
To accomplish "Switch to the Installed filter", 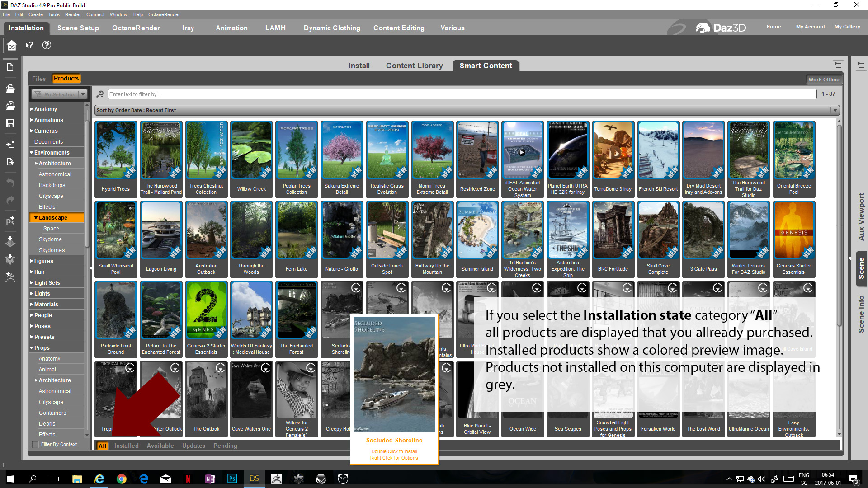I will pos(126,446).
